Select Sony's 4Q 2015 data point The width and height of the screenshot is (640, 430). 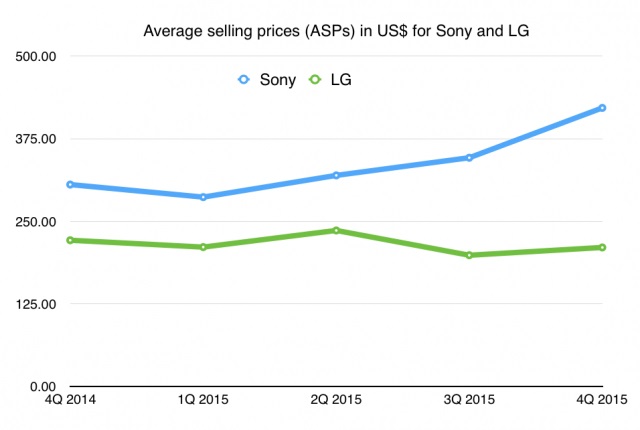602,108
